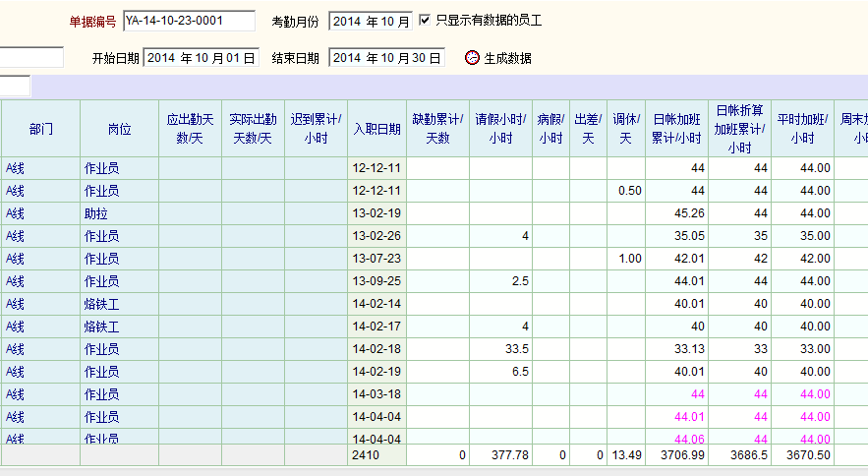Click the 33.5 leave hours cell

[x=500, y=349]
